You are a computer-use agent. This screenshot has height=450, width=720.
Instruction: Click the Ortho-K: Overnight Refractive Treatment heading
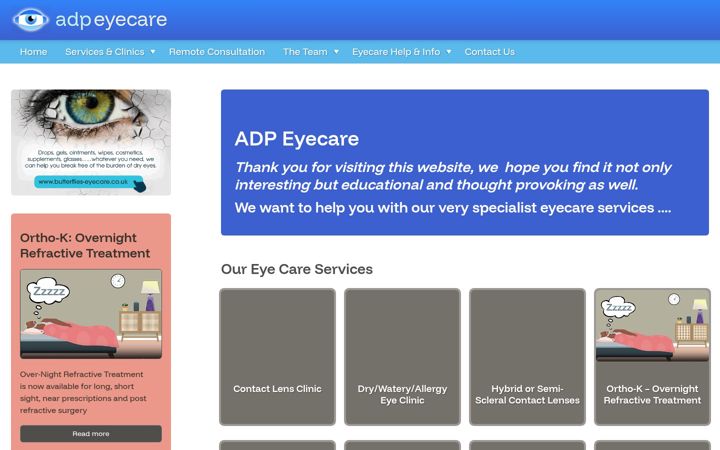pyautogui.click(x=85, y=246)
